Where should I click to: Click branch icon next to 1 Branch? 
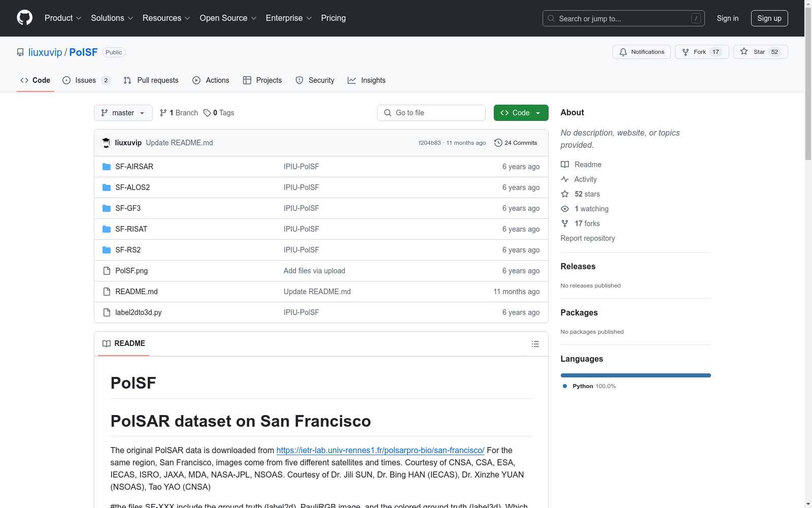coord(163,113)
